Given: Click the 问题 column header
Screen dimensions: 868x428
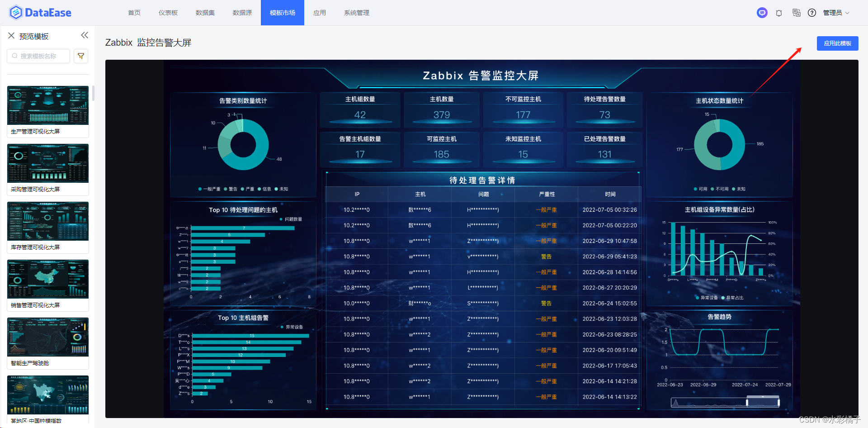Looking at the screenshot, I should pyautogui.click(x=484, y=194).
